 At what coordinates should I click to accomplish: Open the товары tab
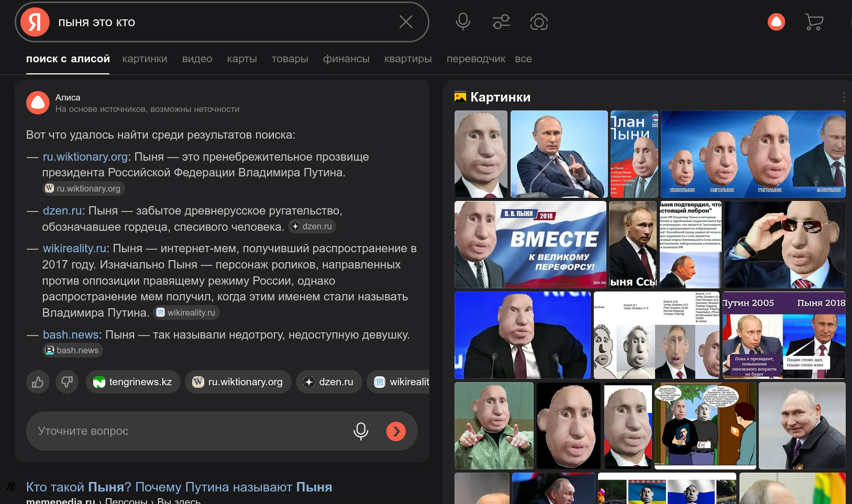(290, 59)
